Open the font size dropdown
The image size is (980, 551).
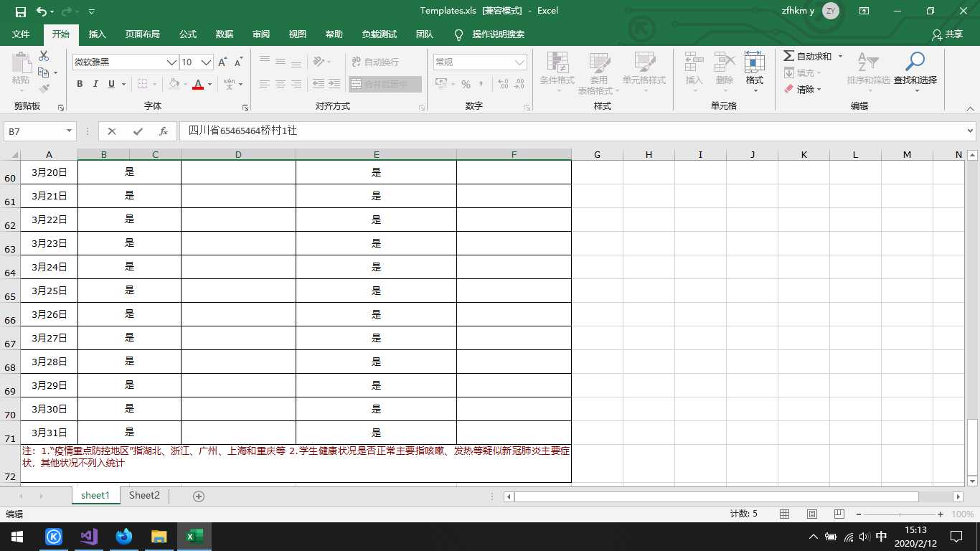pyautogui.click(x=207, y=62)
